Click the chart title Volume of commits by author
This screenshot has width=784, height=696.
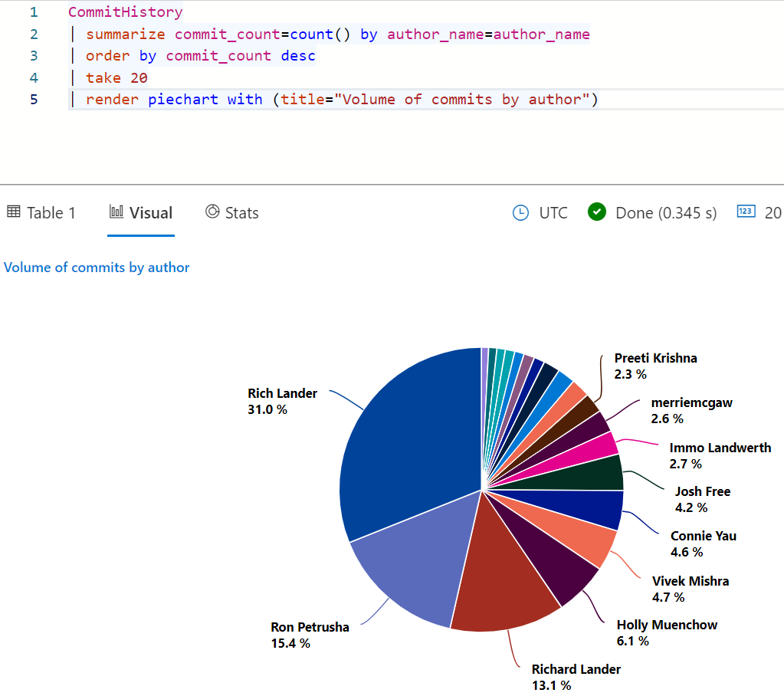pos(97,268)
